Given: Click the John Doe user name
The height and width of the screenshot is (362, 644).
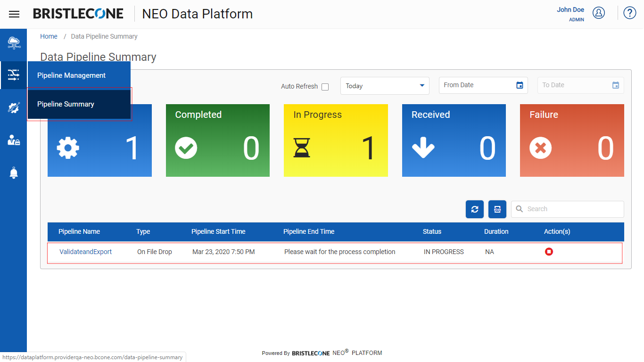Looking at the screenshot, I should coord(570,9).
